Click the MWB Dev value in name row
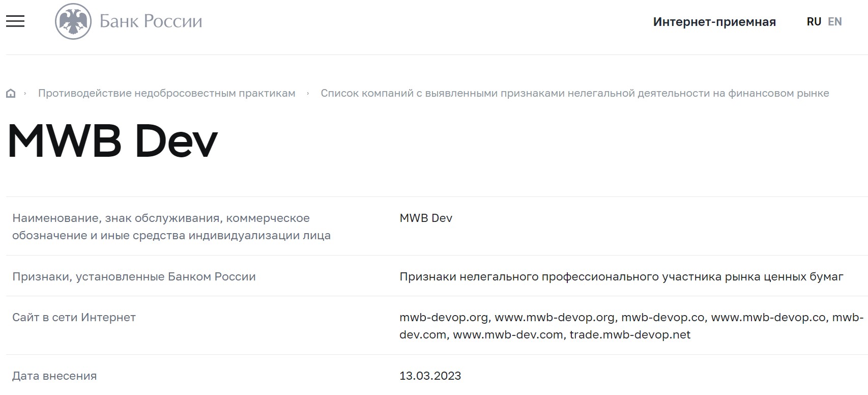 [x=426, y=218]
